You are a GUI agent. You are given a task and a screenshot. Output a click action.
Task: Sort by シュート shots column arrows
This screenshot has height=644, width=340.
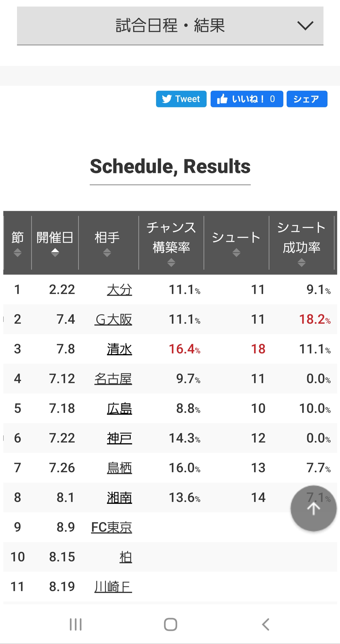[236, 253]
